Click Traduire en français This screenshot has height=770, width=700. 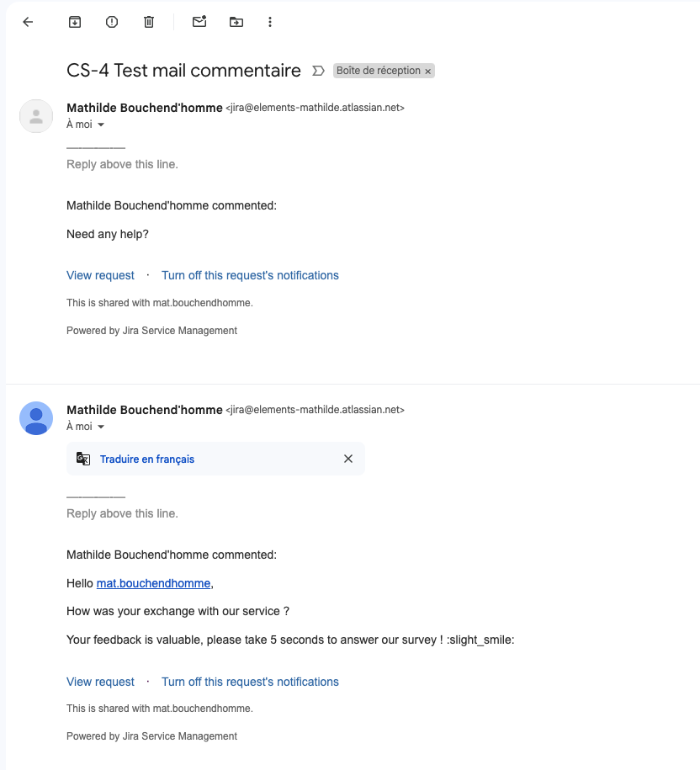(x=147, y=459)
